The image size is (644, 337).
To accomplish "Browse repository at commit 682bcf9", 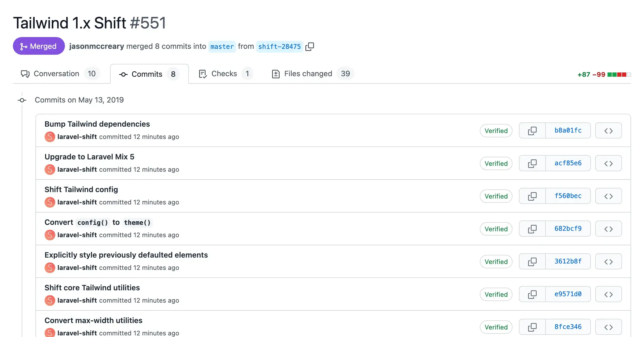I will 608,229.
